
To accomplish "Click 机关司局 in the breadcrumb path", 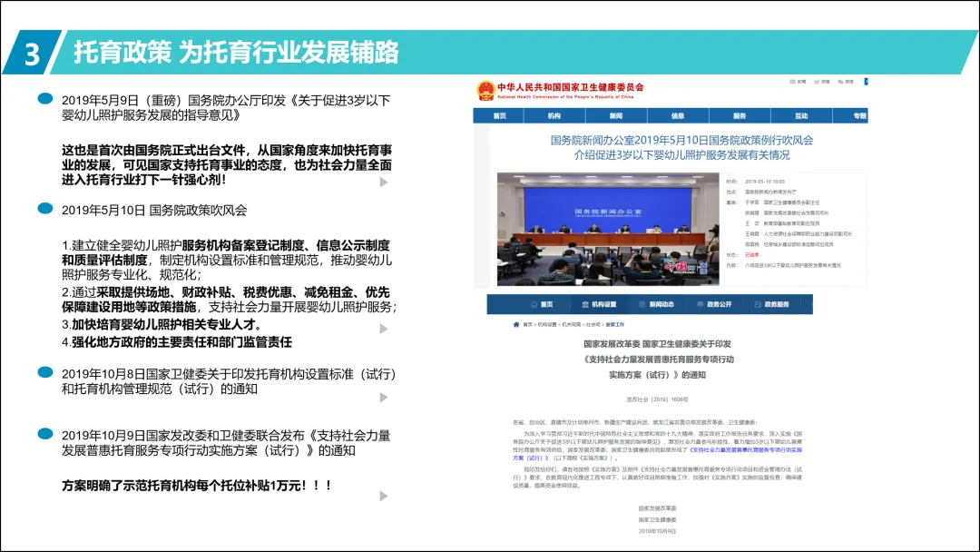I will pyautogui.click(x=572, y=324).
